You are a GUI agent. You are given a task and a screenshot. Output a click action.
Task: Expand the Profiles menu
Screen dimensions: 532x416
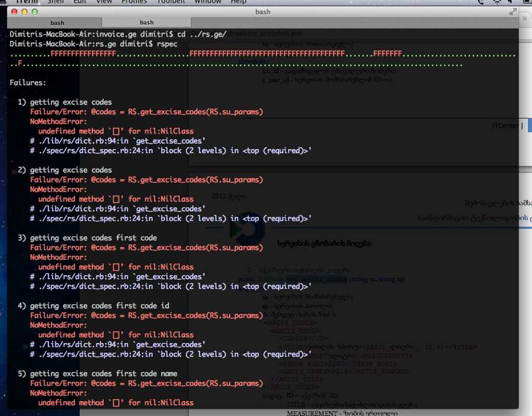pyautogui.click(x=134, y=2)
